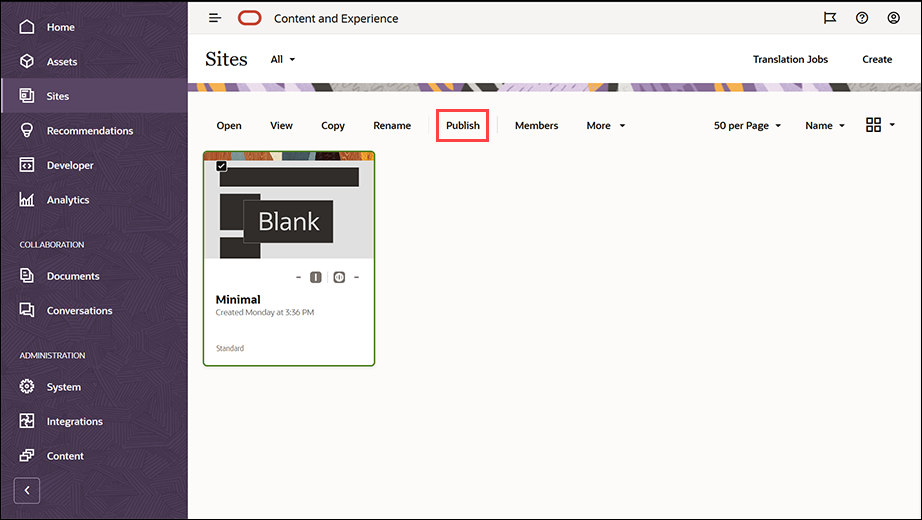This screenshot has height=520, width=922.
Task: Collapse the sidebar with the chevron button
Action: pos(26,491)
